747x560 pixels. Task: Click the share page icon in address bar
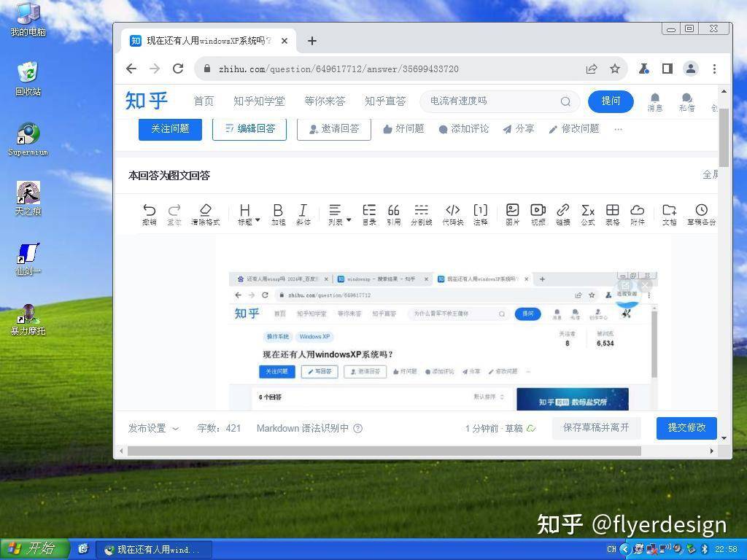pos(592,69)
